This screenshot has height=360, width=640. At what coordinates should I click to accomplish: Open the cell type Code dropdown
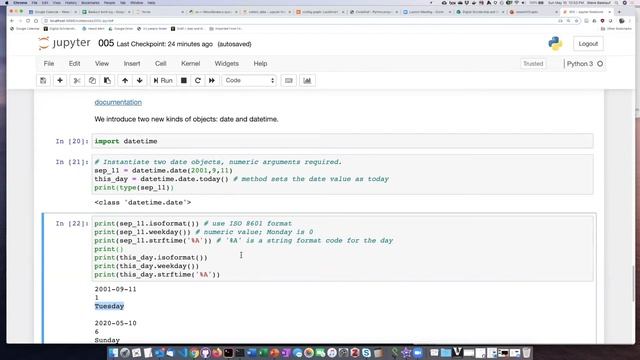[249, 80]
